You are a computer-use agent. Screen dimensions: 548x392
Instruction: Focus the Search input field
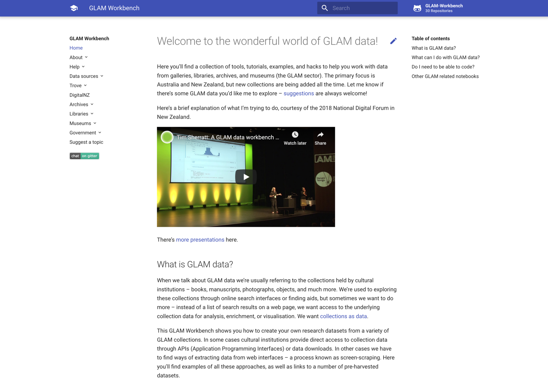[x=357, y=8]
